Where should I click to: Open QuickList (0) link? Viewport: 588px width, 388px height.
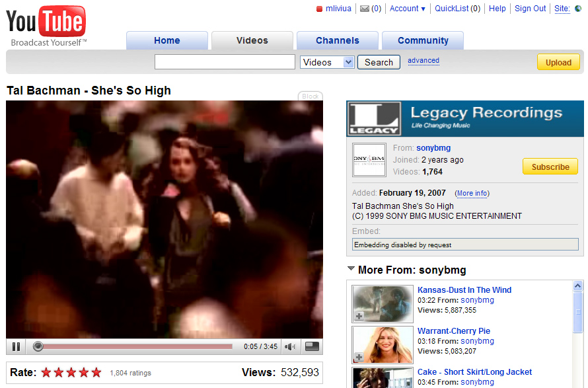(457, 9)
